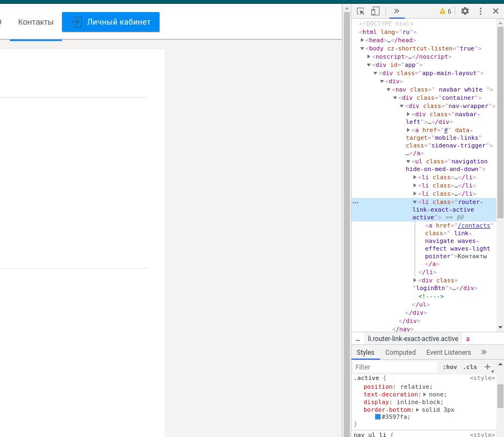Close the DevTools panel

tap(496, 12)
